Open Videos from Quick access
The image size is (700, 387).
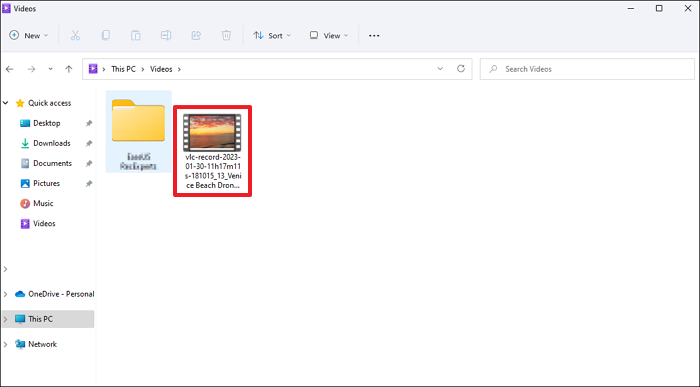[44, 224]
